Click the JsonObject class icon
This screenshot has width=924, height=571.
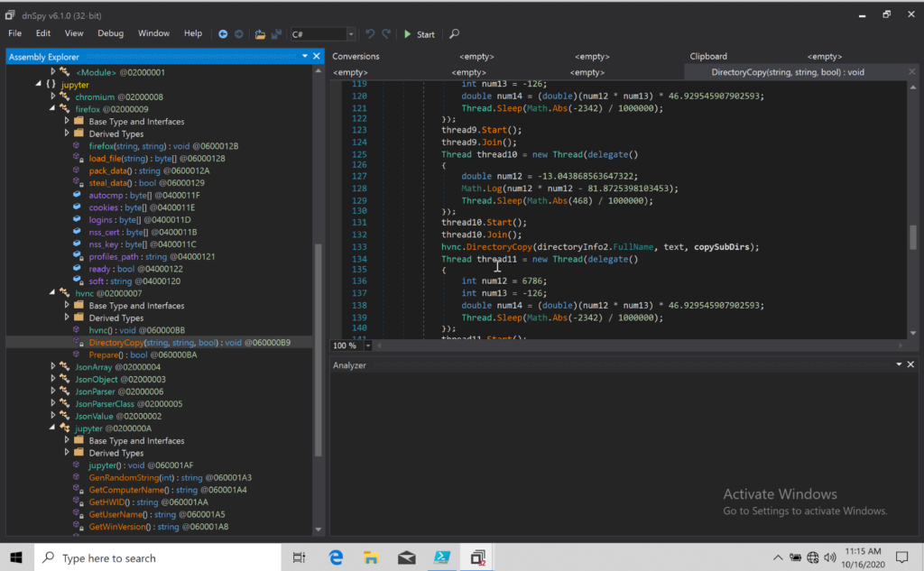(x=64, y=379)
